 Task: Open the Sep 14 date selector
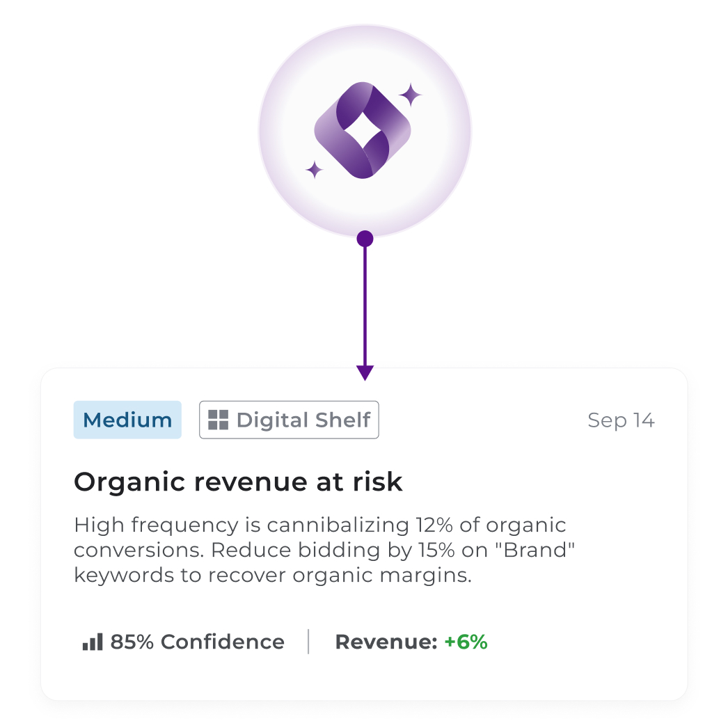point(621,420)
